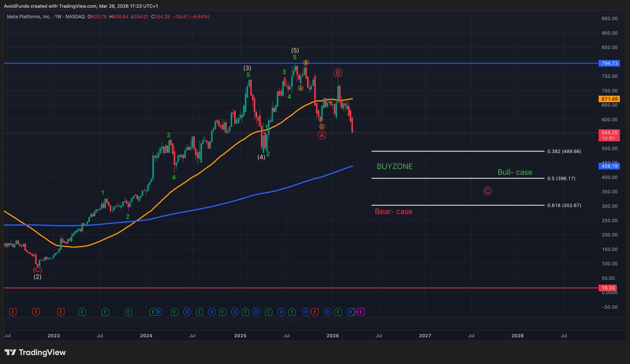Select the red circled B wave label

339,72
